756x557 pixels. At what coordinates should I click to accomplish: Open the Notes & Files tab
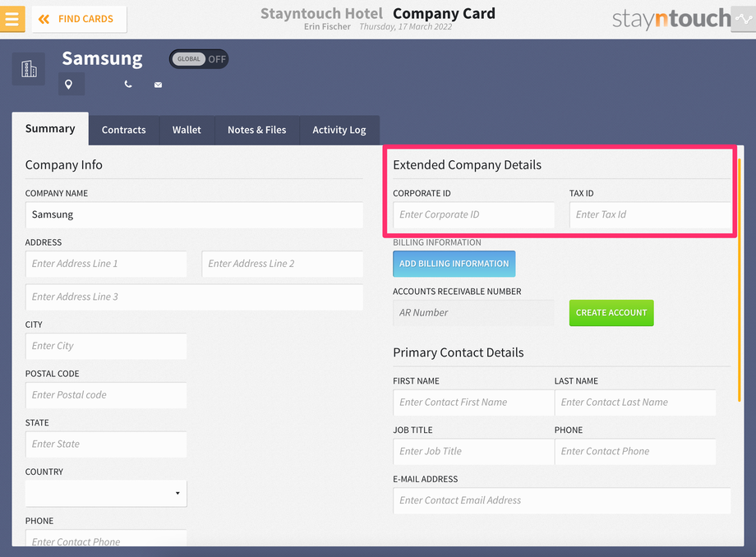click(257, 130)
